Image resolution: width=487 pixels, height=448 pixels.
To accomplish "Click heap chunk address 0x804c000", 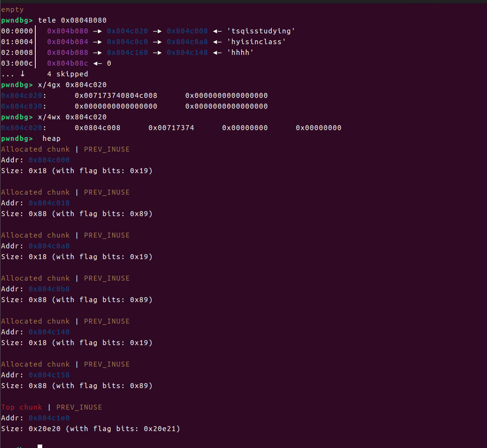I will tap(49, 160).
